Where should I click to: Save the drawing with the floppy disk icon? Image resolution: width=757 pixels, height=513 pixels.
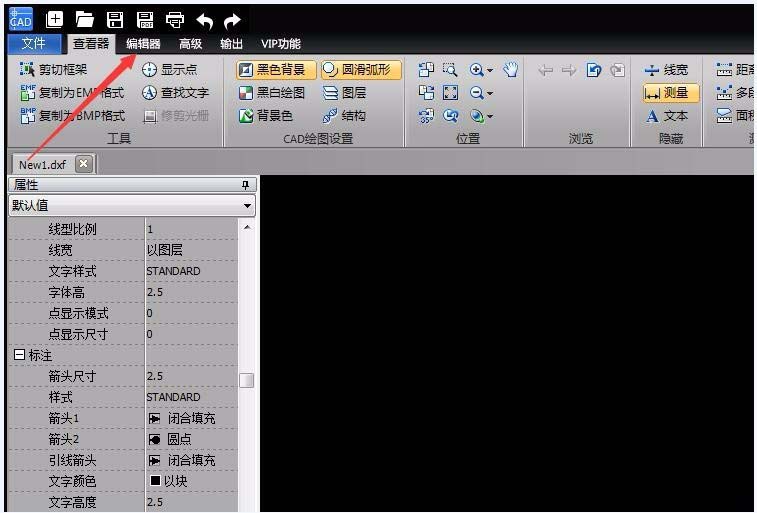coord(115,20)
